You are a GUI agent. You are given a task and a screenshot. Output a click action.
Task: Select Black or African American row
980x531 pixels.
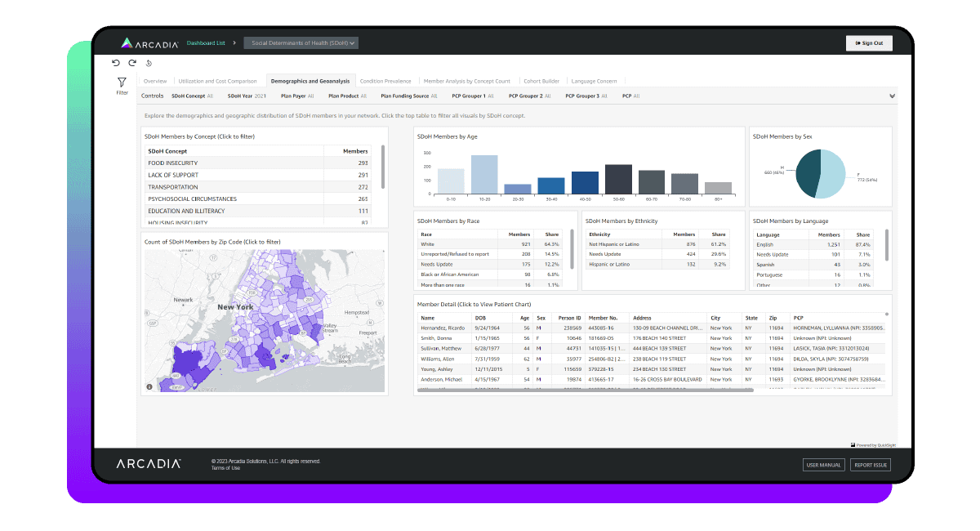click(491, 274)
